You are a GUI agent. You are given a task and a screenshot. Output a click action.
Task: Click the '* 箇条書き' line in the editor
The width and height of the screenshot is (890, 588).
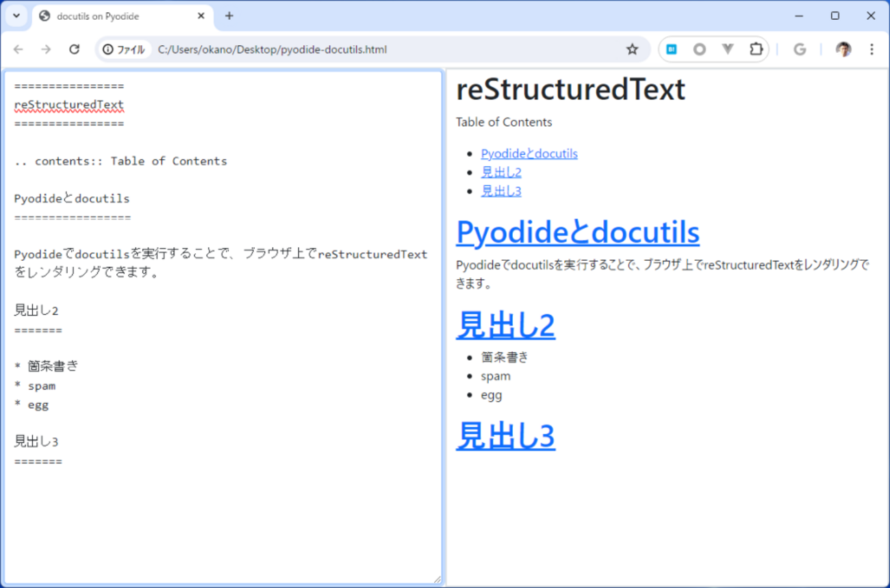(46, 366)
